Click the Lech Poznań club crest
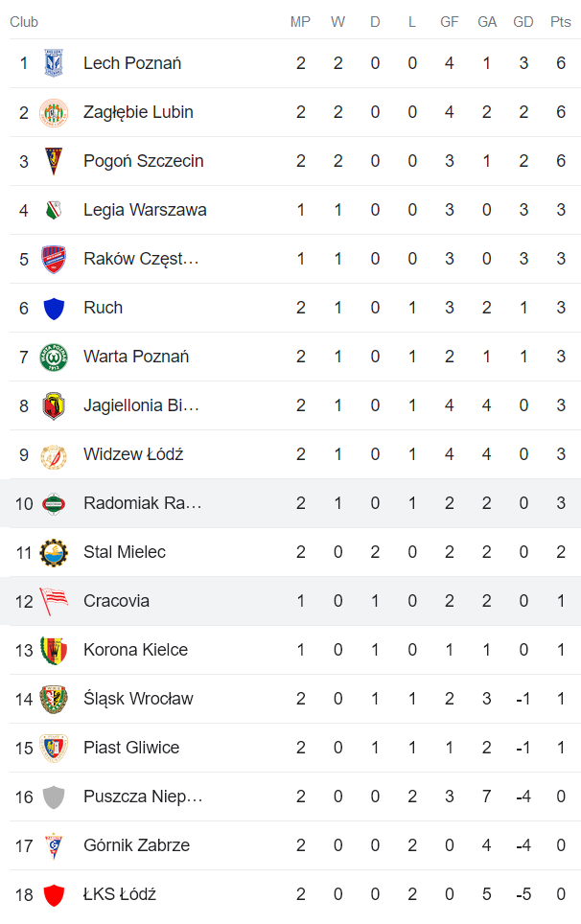This screenshot has width=581, height=924. (55, 63)
